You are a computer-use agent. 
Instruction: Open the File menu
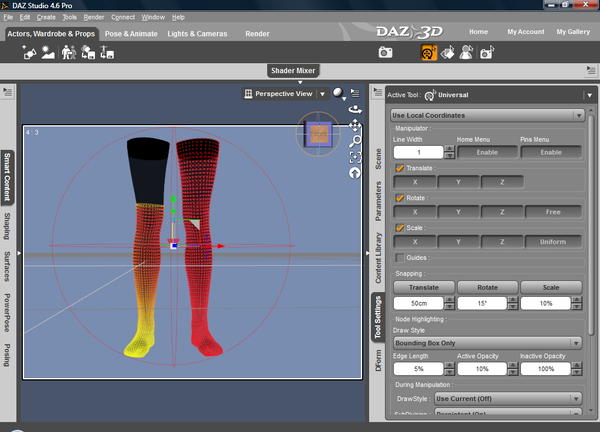pyautogui.click(x=8, y=17)
